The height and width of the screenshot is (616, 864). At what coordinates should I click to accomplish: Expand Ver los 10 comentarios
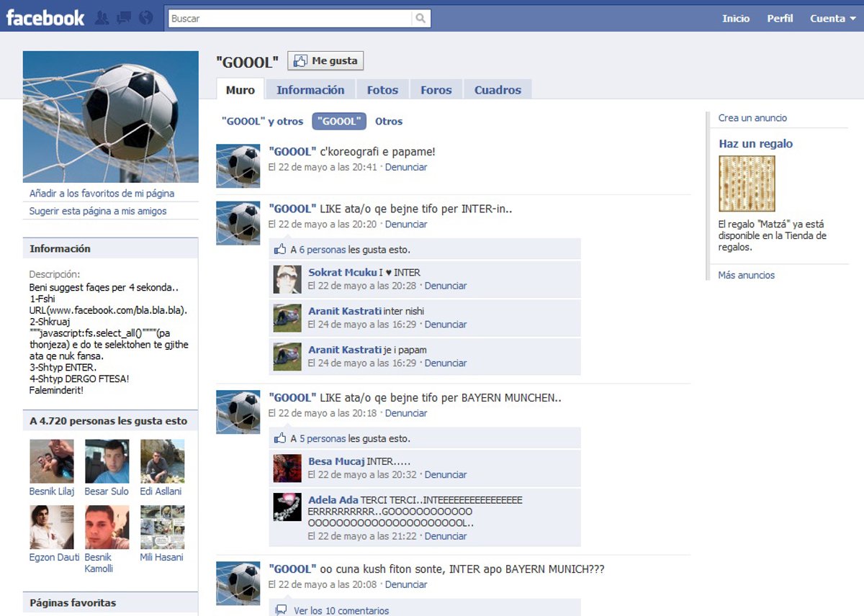(x=341, y=610)
